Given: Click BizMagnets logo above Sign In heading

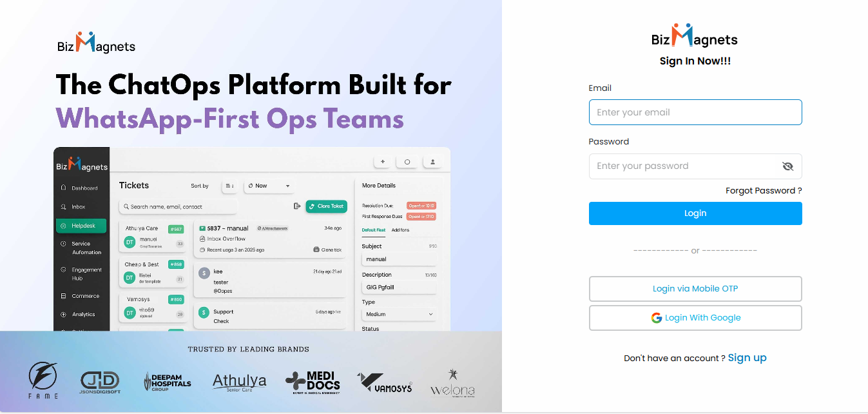Looking at the screenshot, I should 694,37.
